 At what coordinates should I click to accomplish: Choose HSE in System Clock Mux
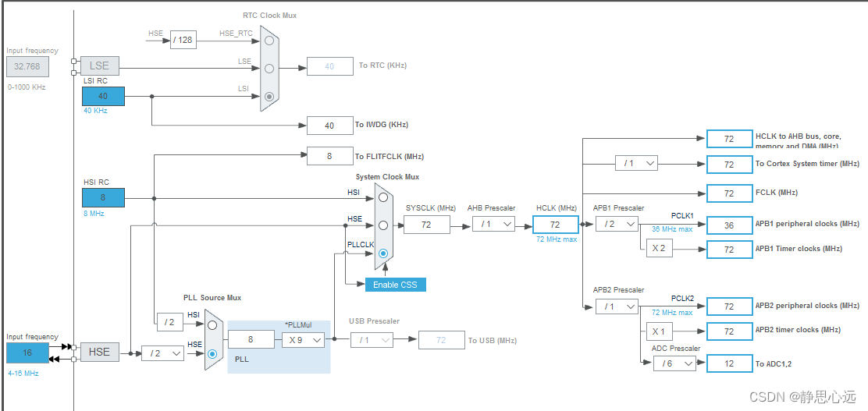pyautogui.click(x=383, y=225)
